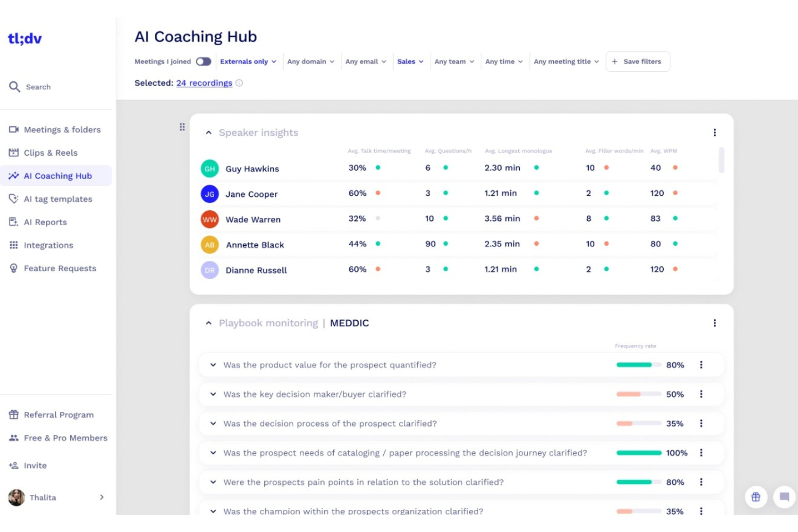
Task: Open the Playbook monitoring three-dot menu
Action: pos(714,323)
